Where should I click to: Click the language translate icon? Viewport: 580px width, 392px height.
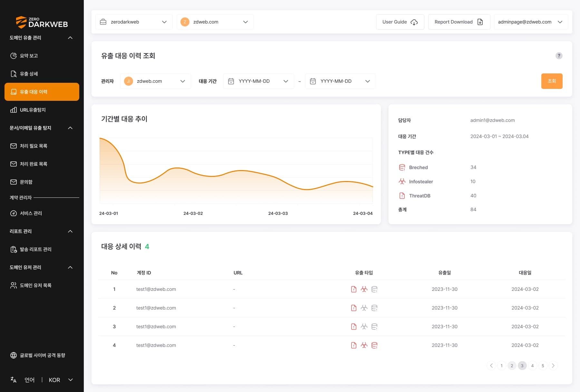pyautogui.click(x=14, y=380)
